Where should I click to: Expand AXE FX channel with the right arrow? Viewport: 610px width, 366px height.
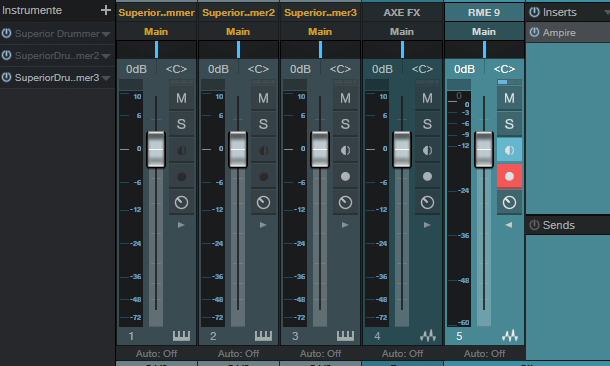click(x=427, y=225)
